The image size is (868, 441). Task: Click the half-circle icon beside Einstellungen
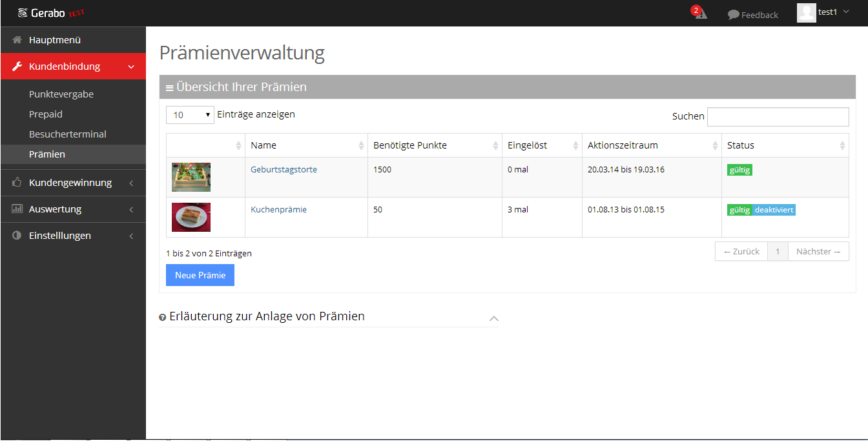pyautogui.click(x=17, y=236)
